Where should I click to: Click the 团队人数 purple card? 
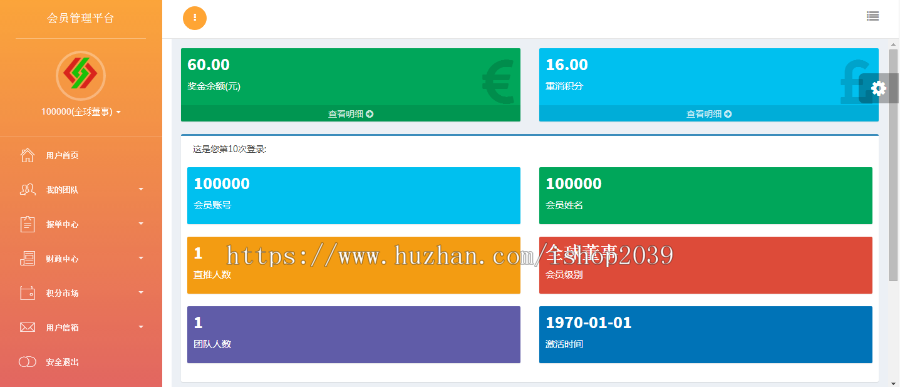click(354, 334)
